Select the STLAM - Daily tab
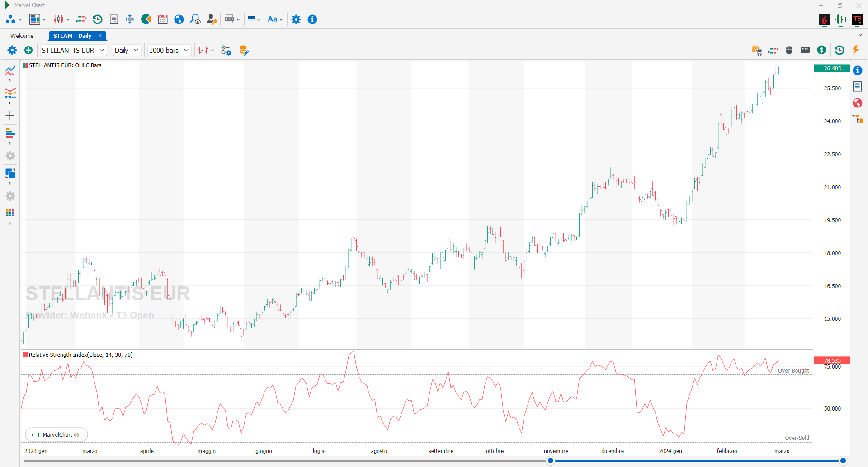Viewport: 868px width, 467px height. pos(72,36)
